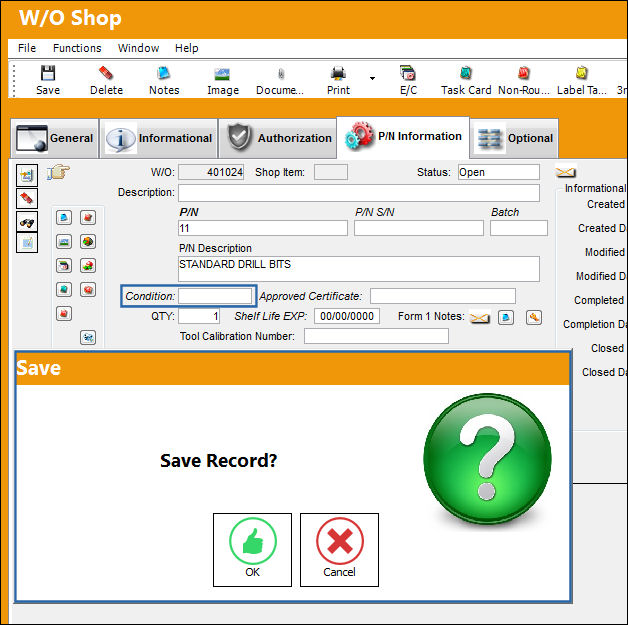Click the binoculars find icon
Viewport: 628px width, 625px height.
pos(27,221)
